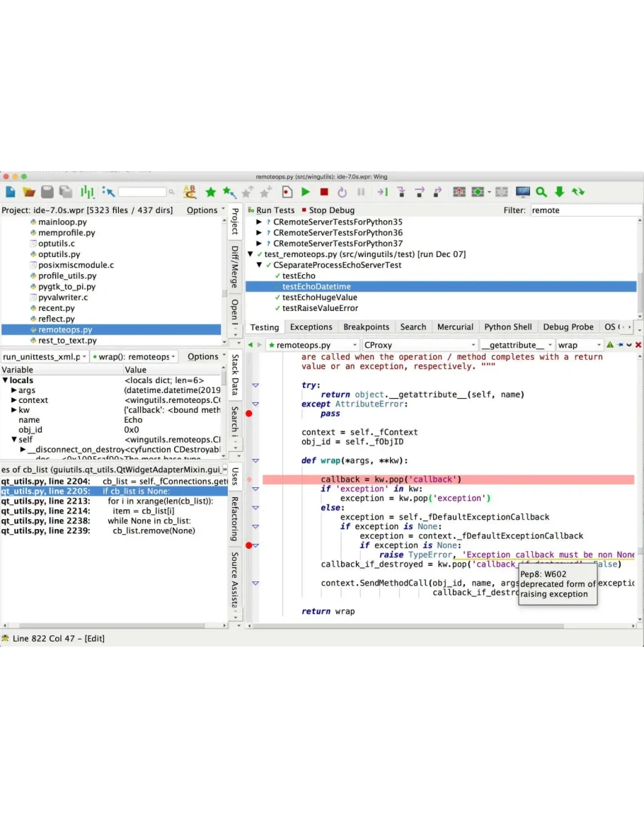Select 'qt_utils.py, line 2213' in Uses list
Image resolution: width=644 pixels, height=818 pixels.
pyautogui.click(x=114, y=501)
